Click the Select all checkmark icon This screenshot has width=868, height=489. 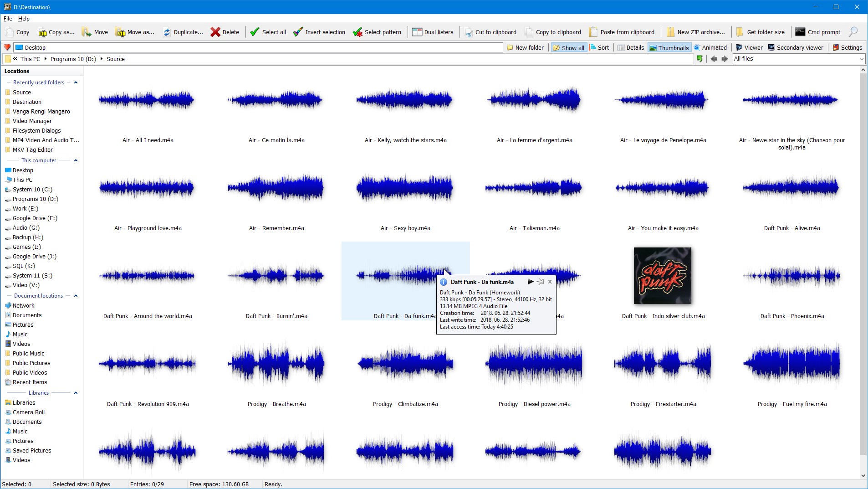(255, 32)
